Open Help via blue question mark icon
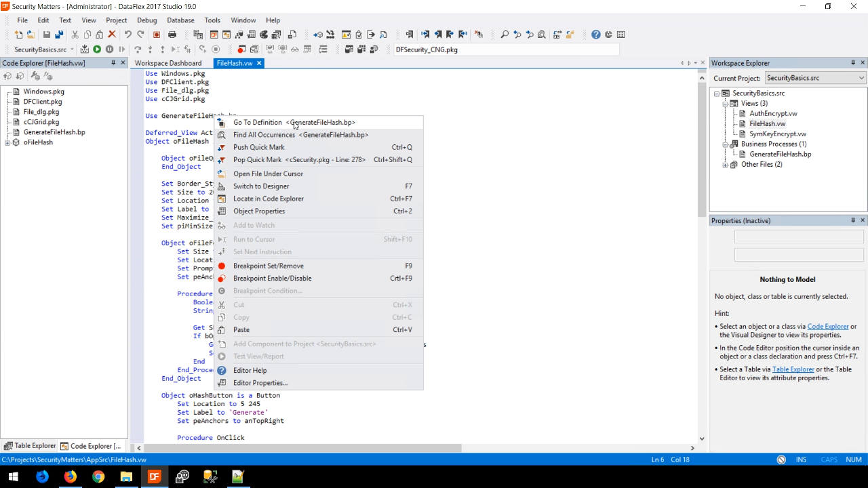The width and height of the screenshot is (868, 488). point(595,35)
